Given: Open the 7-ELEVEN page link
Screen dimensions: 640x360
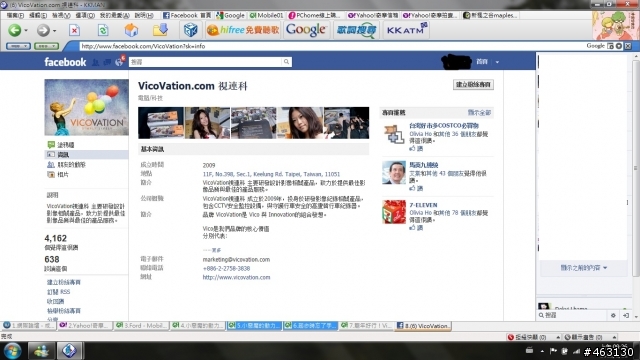Looking at the screenshot, I should 423,205.
